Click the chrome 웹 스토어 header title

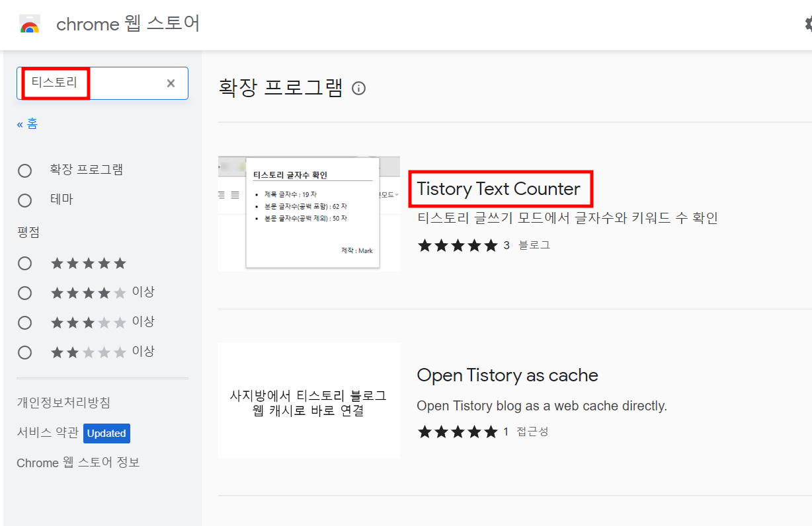[128, 24]
